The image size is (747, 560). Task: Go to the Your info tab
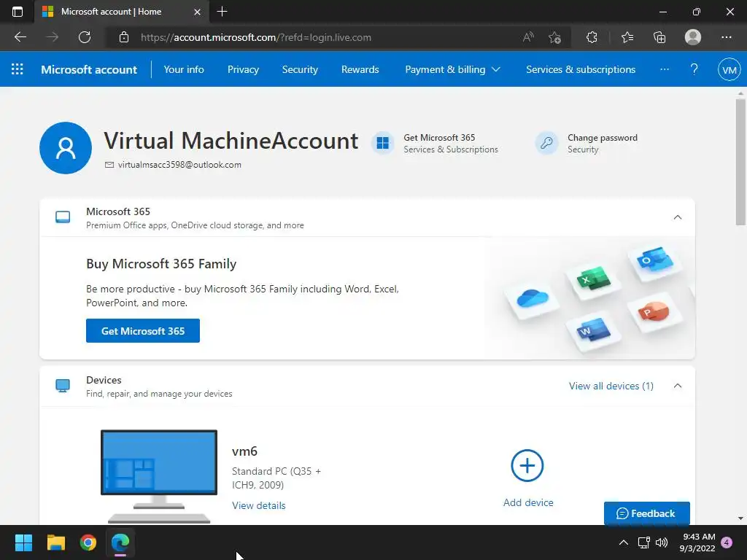184,69
